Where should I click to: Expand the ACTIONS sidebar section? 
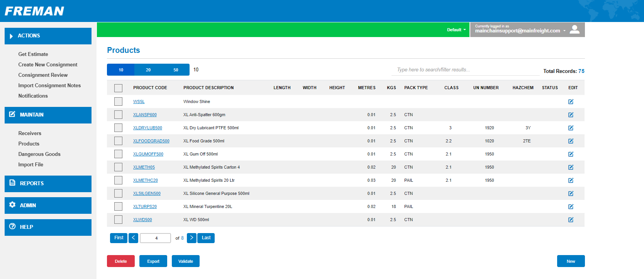click(x=48, y=36)
